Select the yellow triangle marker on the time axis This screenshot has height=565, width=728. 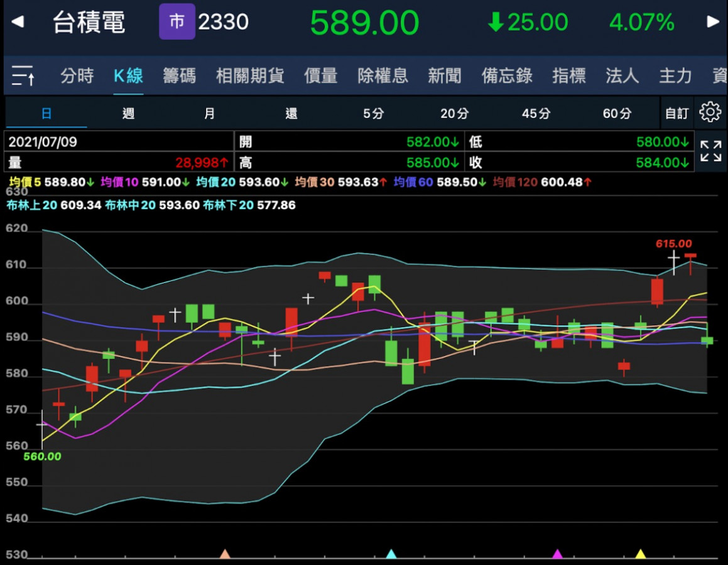pyautogui.click(x=640, y=554)
